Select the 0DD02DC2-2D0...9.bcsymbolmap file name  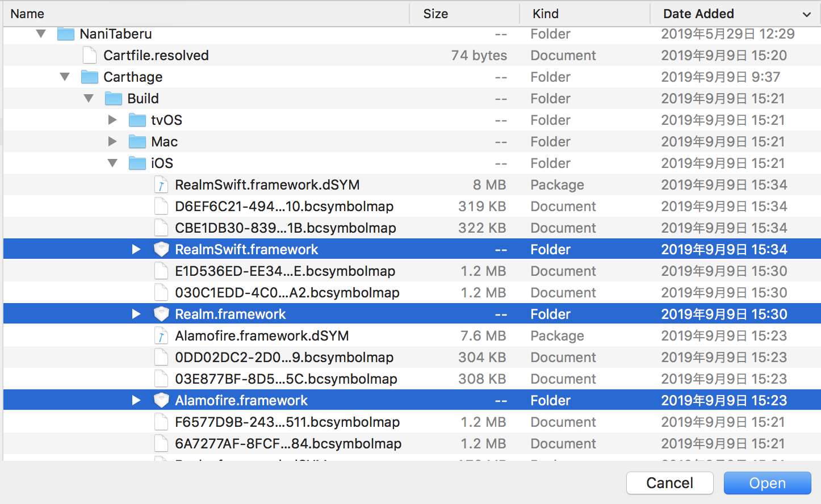pos(284,357)
